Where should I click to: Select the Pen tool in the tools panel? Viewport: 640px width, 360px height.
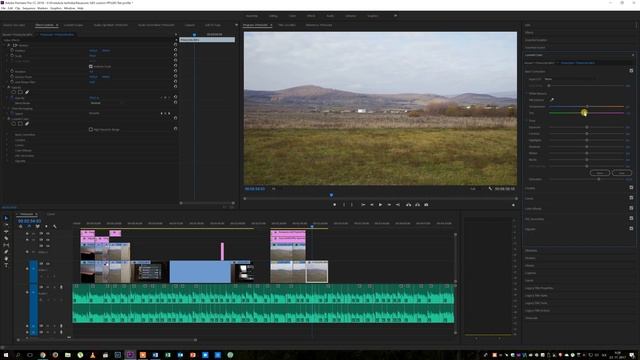tap(6, 251)
